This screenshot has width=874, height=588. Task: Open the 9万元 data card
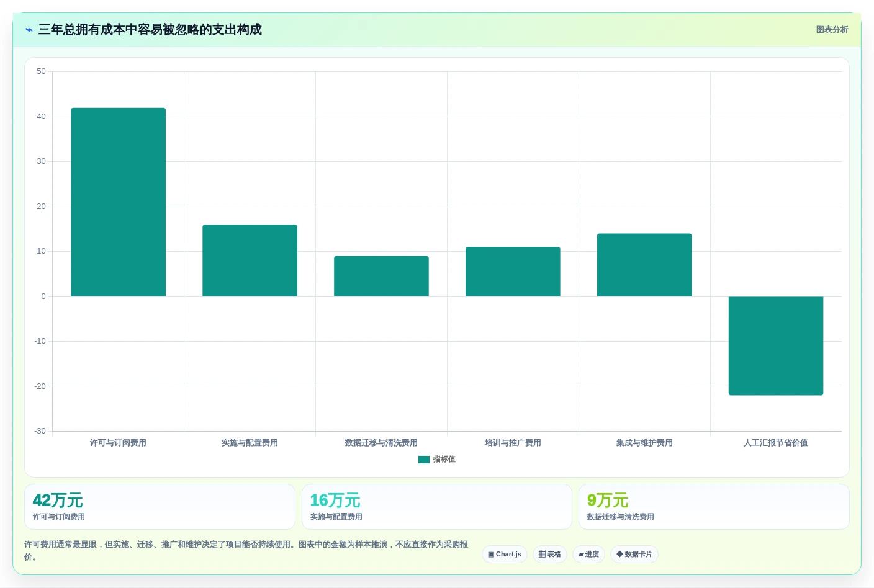(x=714, y=507)
